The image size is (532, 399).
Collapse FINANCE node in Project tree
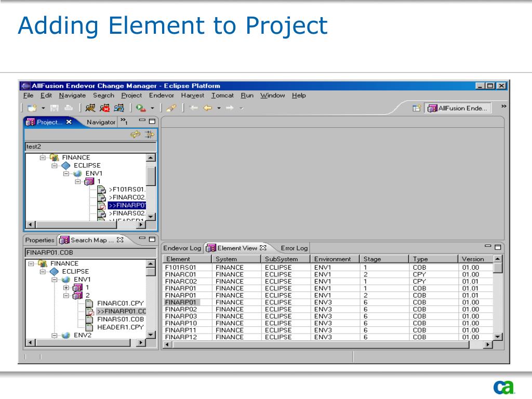coord(43,157)
